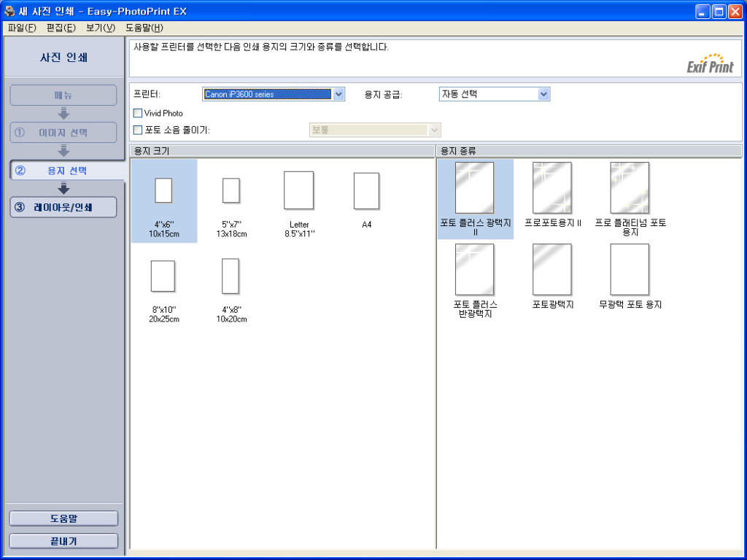Screen dimensions: 747x560
Task: Minimize the Easy-PhotoPrint EX window
Action: (x=703, y=12)
